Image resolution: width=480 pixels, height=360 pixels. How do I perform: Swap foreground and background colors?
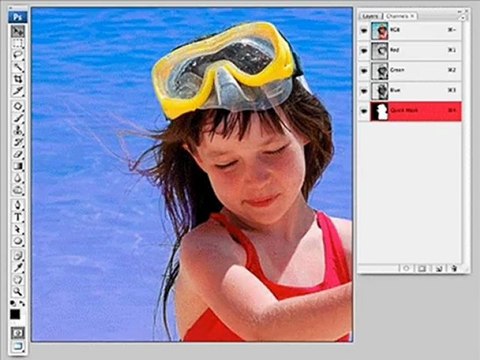(22, 303)
